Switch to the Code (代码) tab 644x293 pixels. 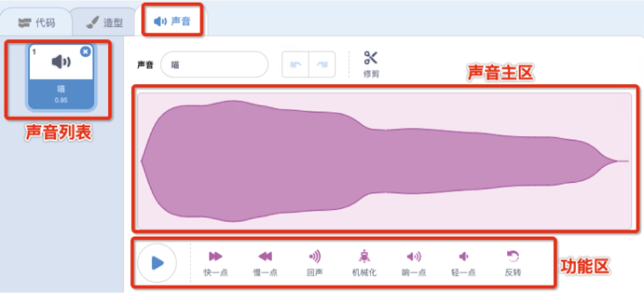(37, 23)
